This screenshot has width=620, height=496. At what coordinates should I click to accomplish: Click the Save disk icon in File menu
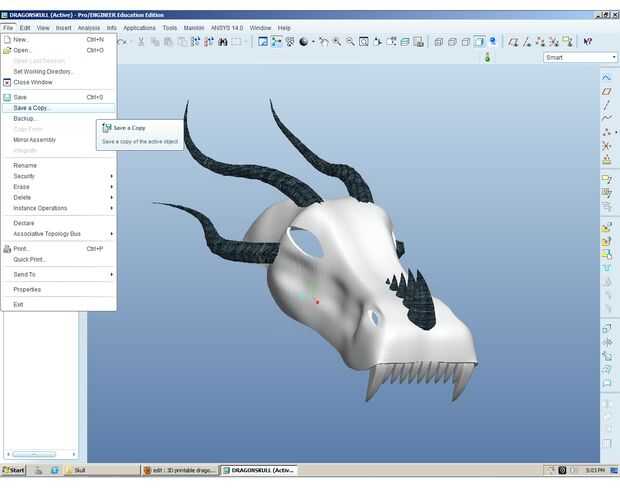[7, 97]
